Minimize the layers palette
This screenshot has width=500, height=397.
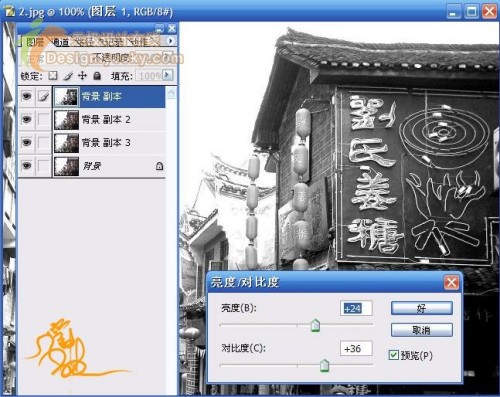tap(160, 29)
